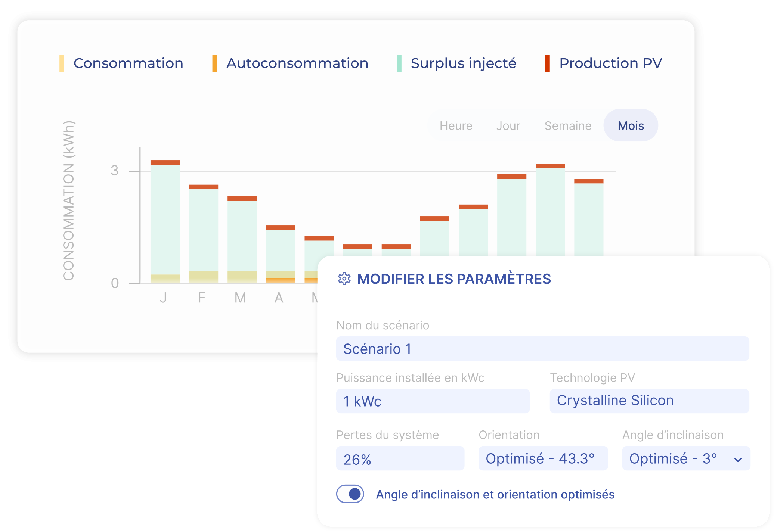Click the tallest late-year bar's red cap
This screenshot has width=774, height=532.
pos(550,166)
